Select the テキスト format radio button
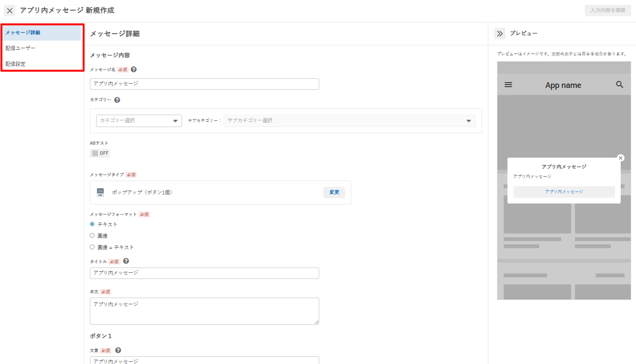636x364 pixels. point(92,224)
